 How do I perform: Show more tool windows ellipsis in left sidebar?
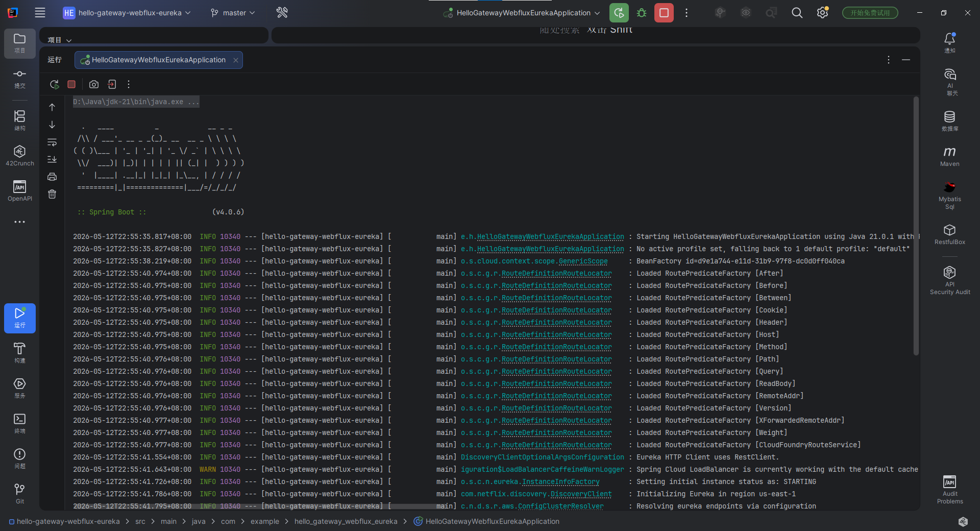pos(19,222)
